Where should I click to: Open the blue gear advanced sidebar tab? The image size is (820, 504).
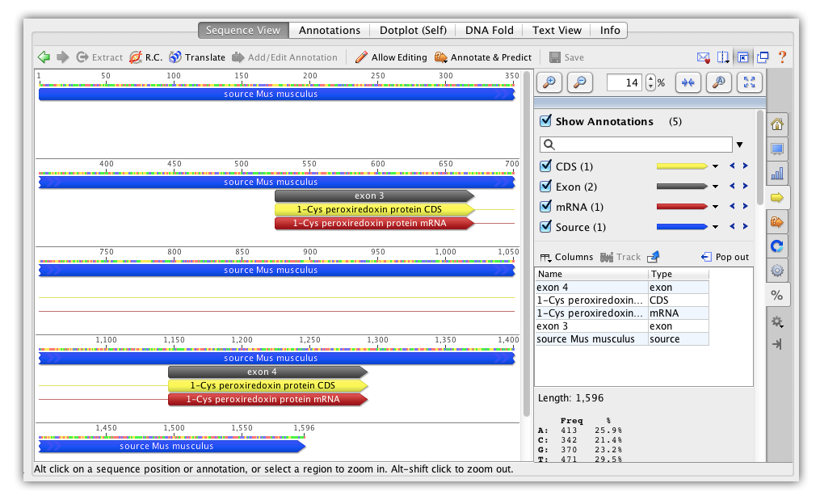tap(777, 271)
